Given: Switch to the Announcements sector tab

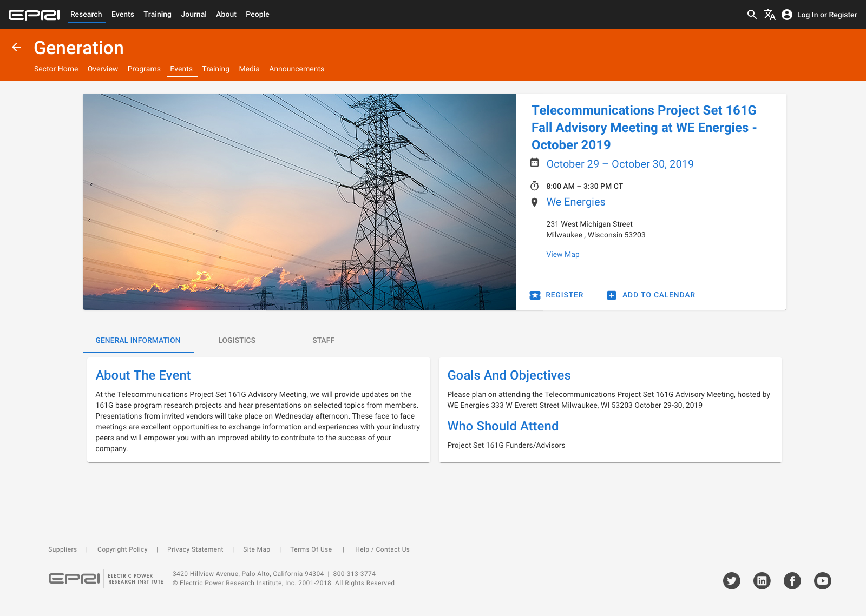Looking at the screenshot, I should click(297, 69).
